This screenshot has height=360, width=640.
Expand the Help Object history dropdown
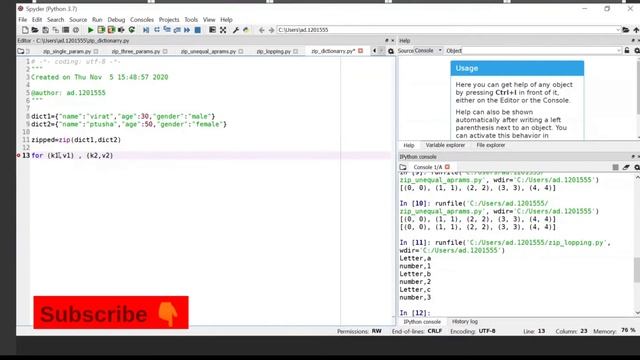pyautogui.click(x=619, y=51)
